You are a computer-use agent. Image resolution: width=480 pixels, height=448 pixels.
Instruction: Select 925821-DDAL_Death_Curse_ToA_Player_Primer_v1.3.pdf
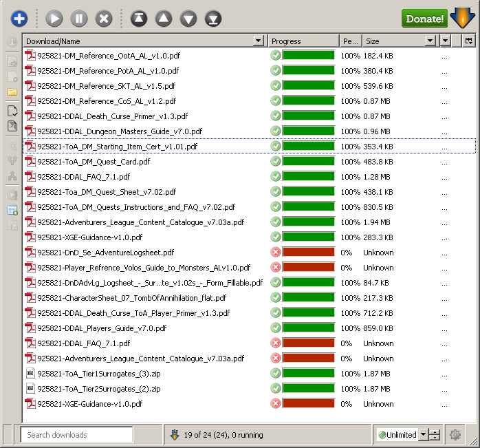click(249, 313)
